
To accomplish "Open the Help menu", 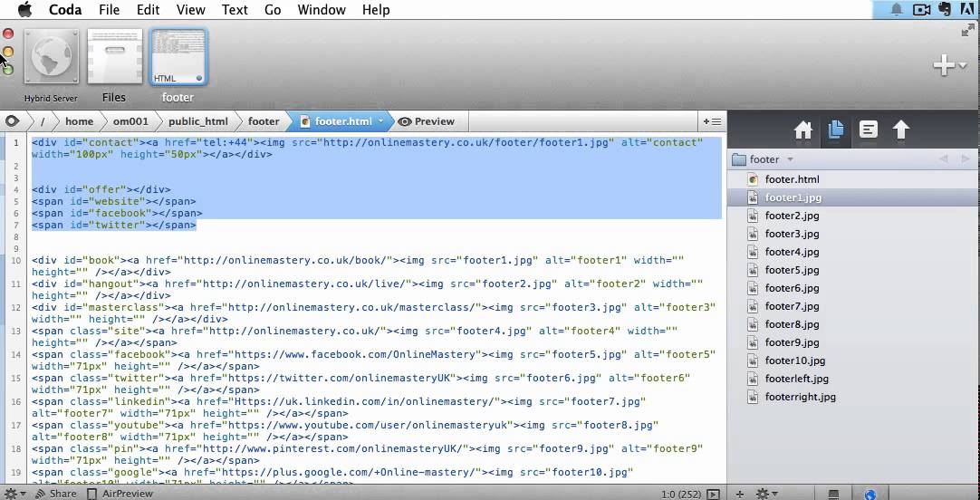I will pyautogui.click(x=376, y=9).
